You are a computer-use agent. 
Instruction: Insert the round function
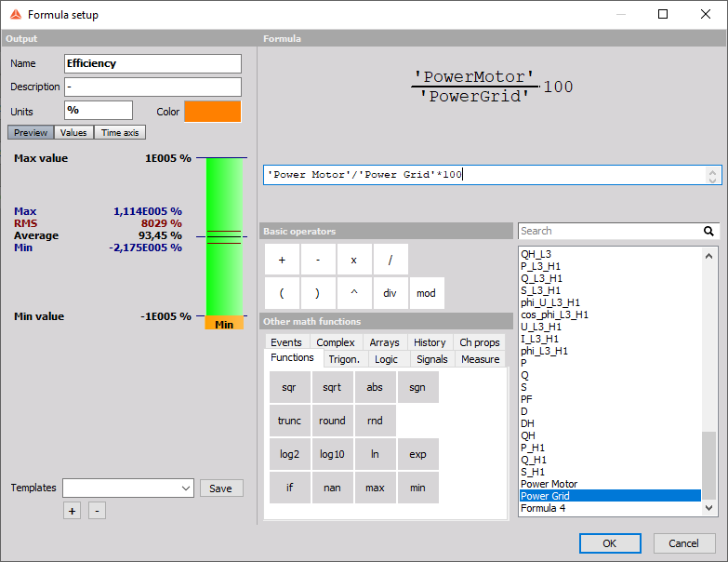tap(332, 421)
